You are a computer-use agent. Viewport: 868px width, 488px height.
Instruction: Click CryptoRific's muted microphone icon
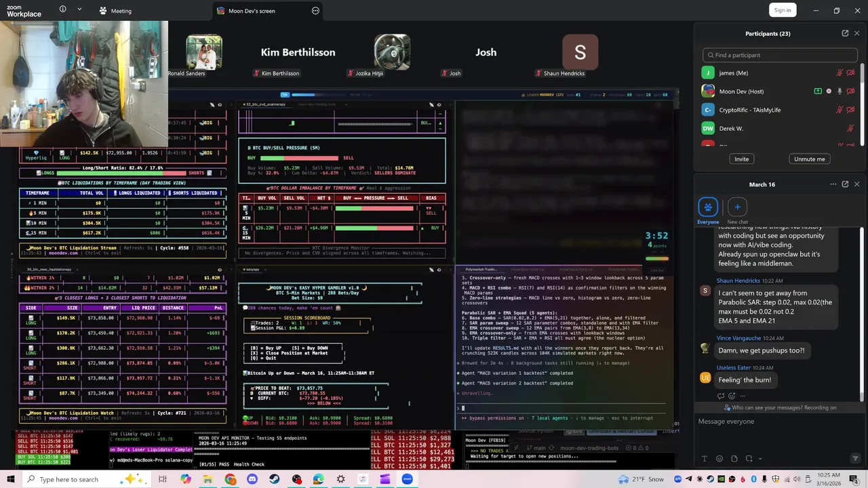[840, 110]
